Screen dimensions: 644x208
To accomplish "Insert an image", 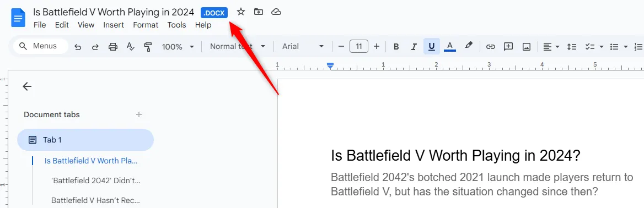I will (x=527, y=47).
